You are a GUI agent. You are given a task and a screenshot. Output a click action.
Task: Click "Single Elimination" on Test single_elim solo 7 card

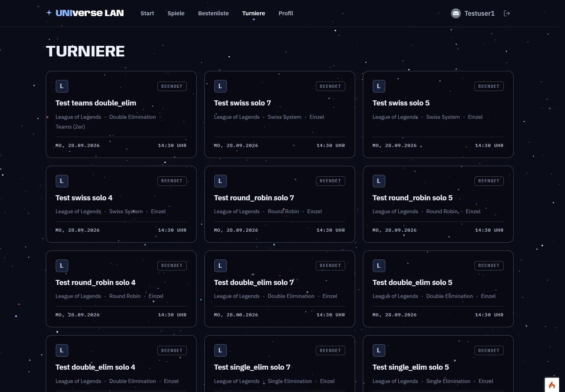(290, 381)
